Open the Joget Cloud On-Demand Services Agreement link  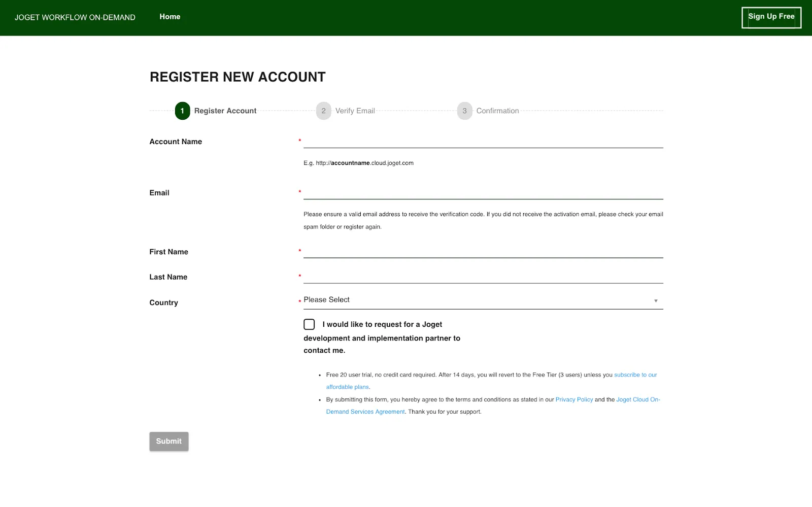(638, 400)
